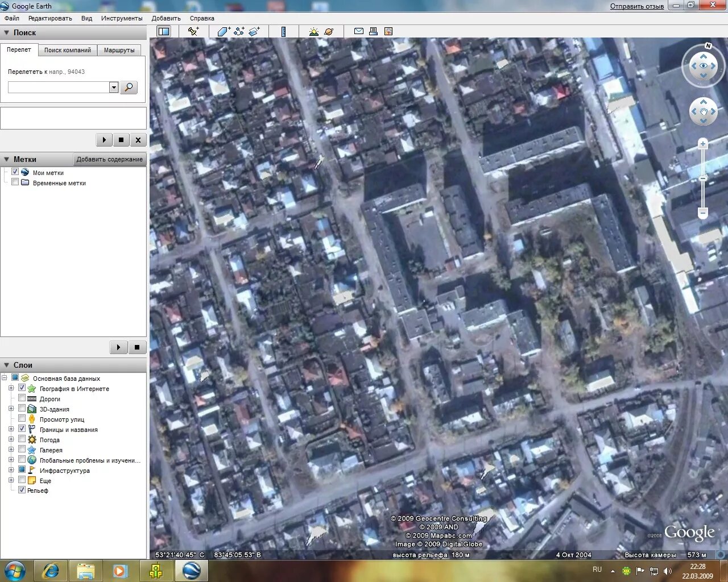Click the eye center of the look joystick
Screen dimensions: 728x582
pyautogui.click(x=704, y=66)
